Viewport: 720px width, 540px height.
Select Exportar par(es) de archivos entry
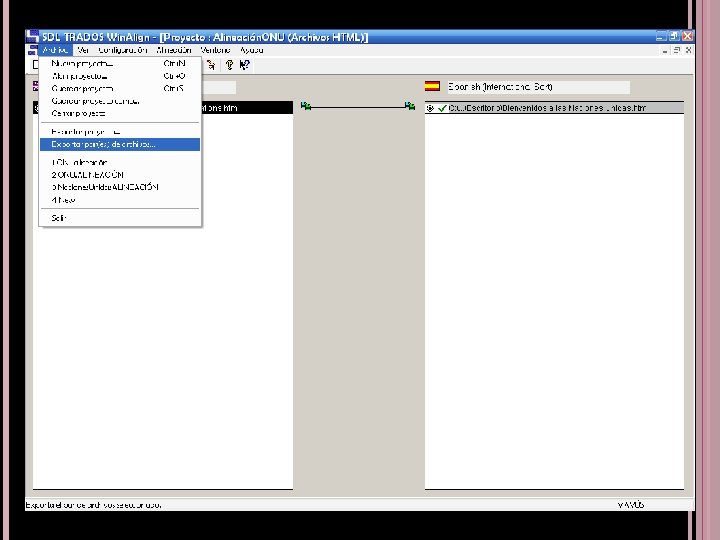pyautogui.click(x=120, y=144)
